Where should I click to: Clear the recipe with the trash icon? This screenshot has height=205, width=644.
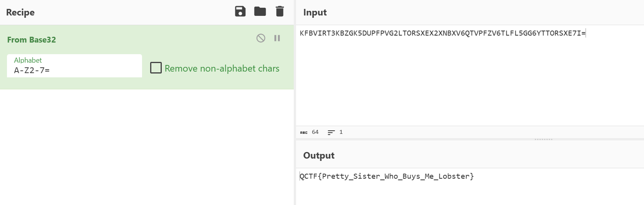coord(279,12)
